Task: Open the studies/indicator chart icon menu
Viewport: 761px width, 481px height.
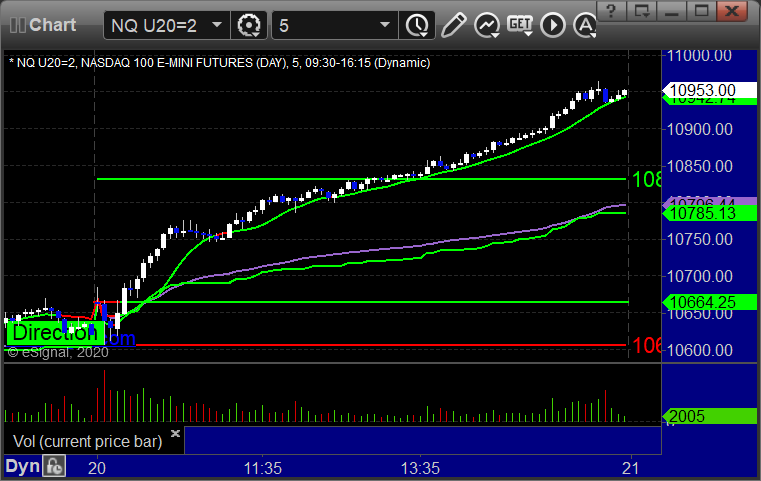Action: pos(487,25)
